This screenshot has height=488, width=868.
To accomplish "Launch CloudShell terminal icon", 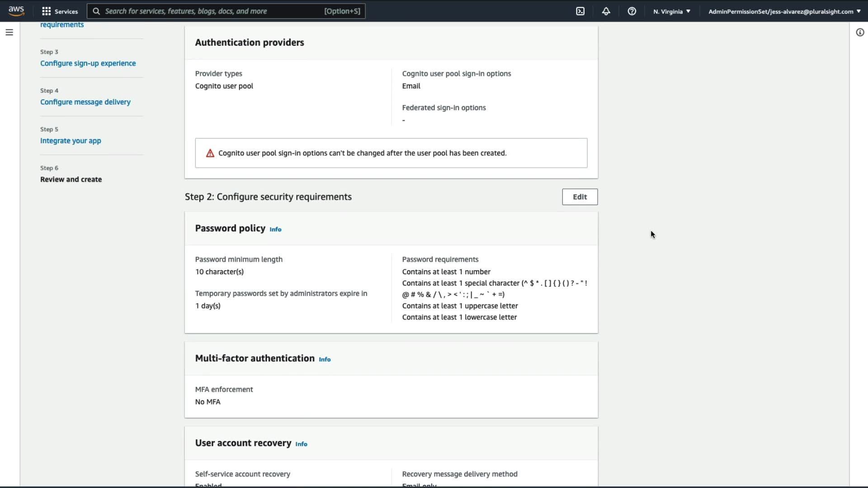I will click(x=580, y=11).
